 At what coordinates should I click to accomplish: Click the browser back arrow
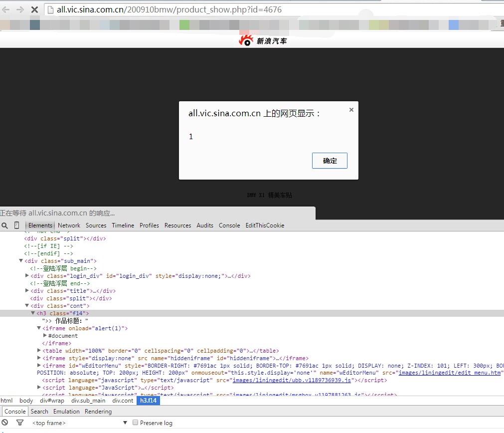[x=6, y=9]
